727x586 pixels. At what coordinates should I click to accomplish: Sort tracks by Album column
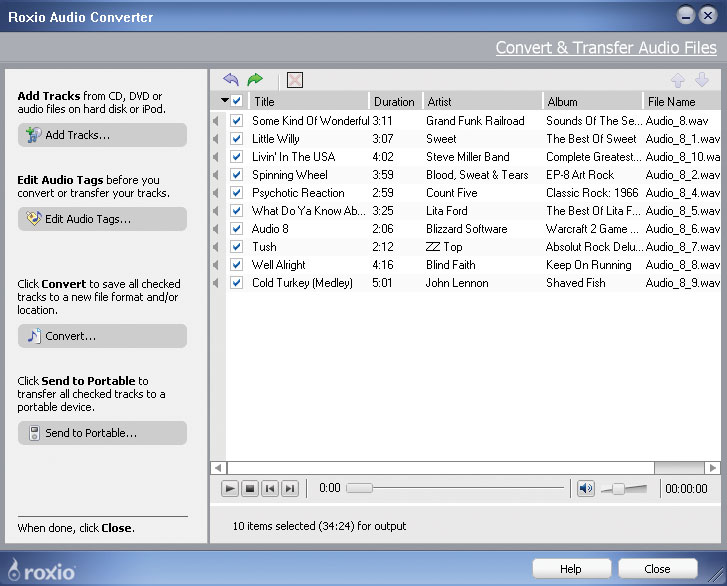pos(593,102)
